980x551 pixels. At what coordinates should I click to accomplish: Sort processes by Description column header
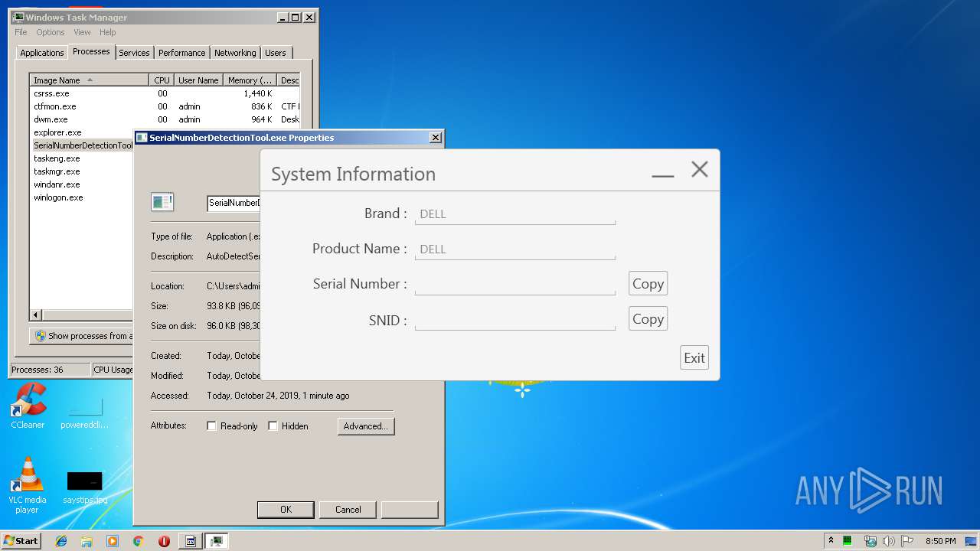pyautogui.click(x=289, y=80)
